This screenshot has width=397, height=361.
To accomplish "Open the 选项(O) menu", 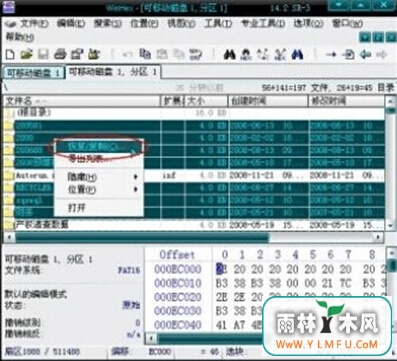I will click(308, 24).
